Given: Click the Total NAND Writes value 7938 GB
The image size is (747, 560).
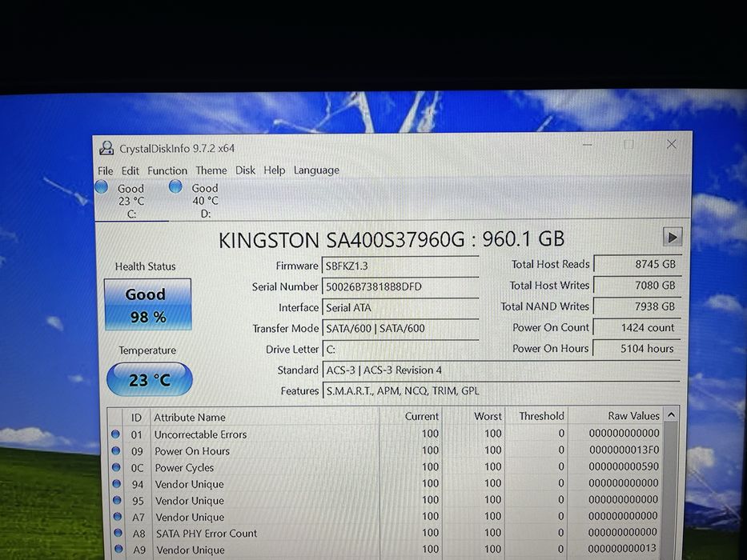Looking at the screenshot, I should (637, 306).
